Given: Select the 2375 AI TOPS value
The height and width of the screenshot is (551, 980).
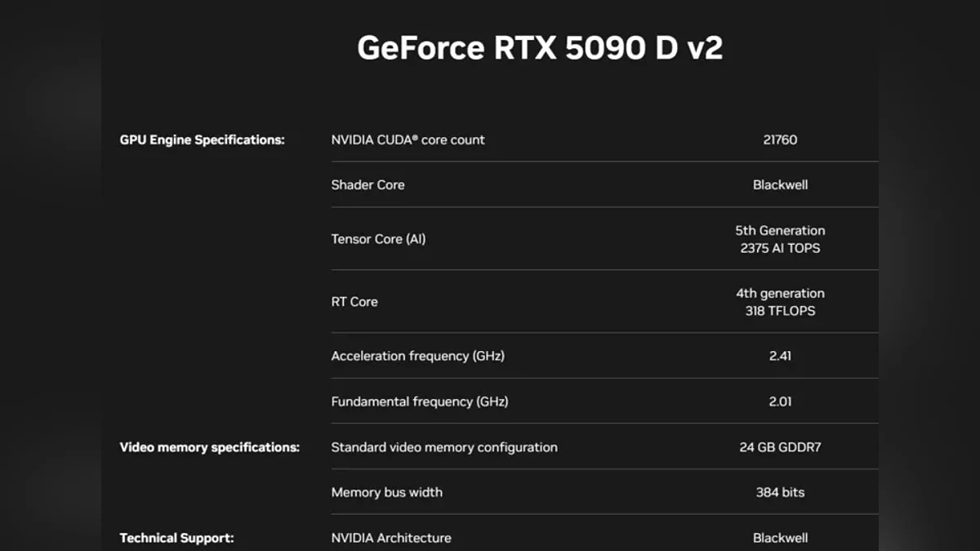Looking at the screenshot, I should tap(780, 248).
